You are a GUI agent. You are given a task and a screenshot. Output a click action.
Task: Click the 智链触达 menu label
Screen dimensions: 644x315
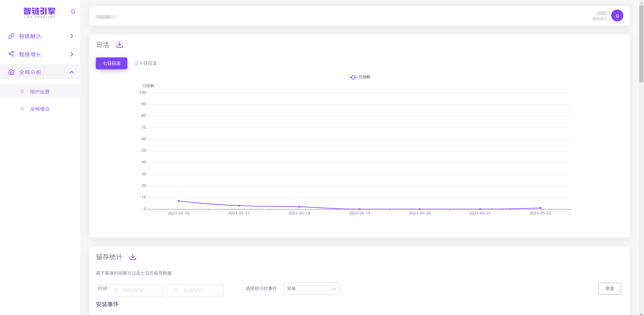30,36
